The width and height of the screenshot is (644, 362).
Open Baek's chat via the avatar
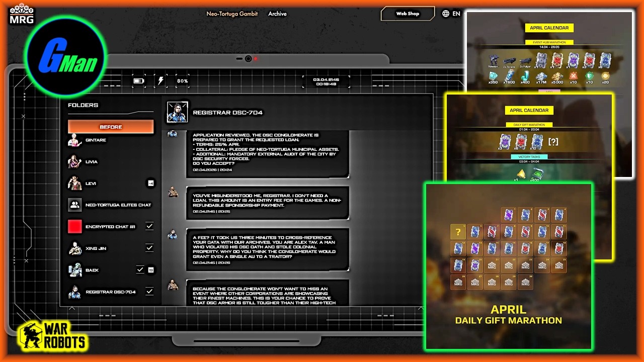point(75,270)
